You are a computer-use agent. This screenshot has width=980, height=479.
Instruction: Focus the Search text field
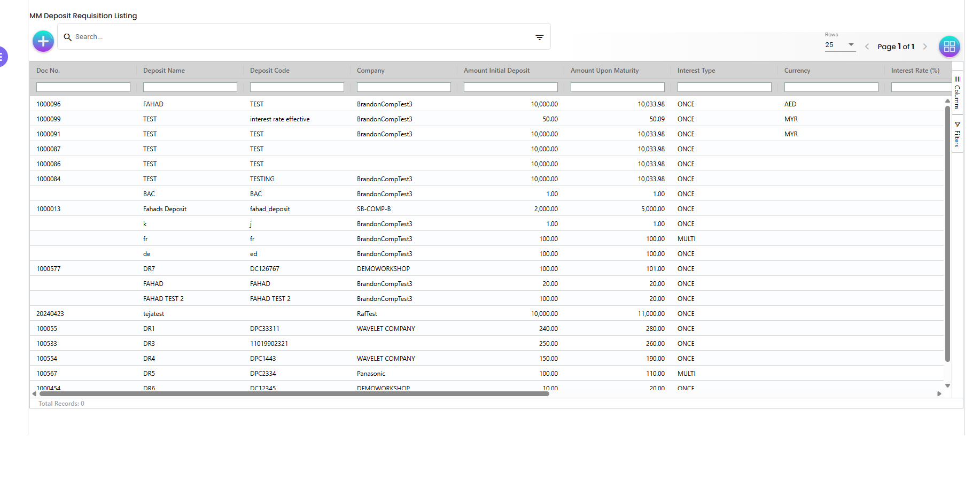click(x=302, y=37)
